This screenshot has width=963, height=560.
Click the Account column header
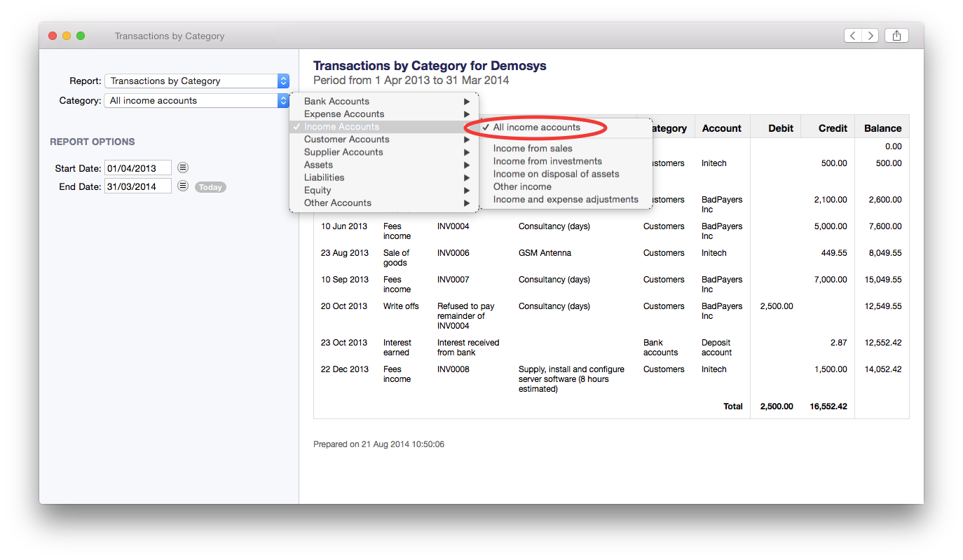(x=721, y=128)
